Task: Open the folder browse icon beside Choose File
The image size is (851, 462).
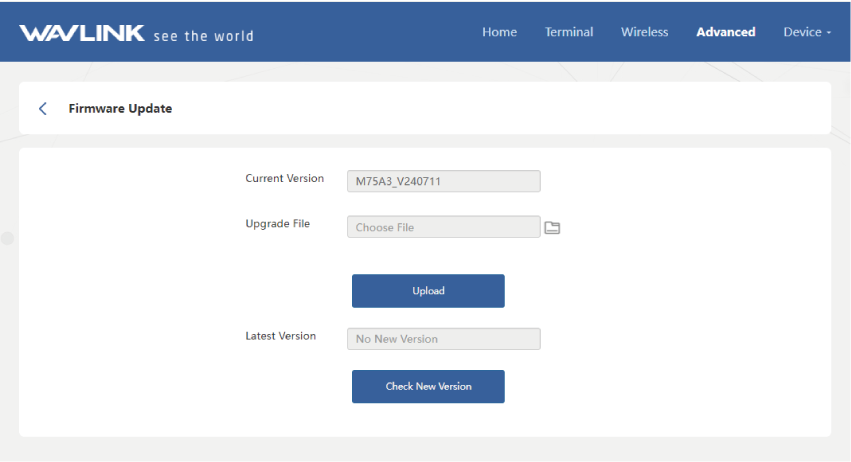Action: [x=552, y=228]
